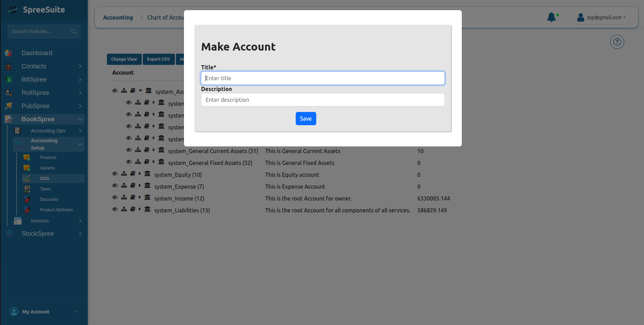The height and width of the screenshot is (325, 644).
Task: Open Accounting Ops submenu
Action: pyautogui.click(x=48, y=131)
